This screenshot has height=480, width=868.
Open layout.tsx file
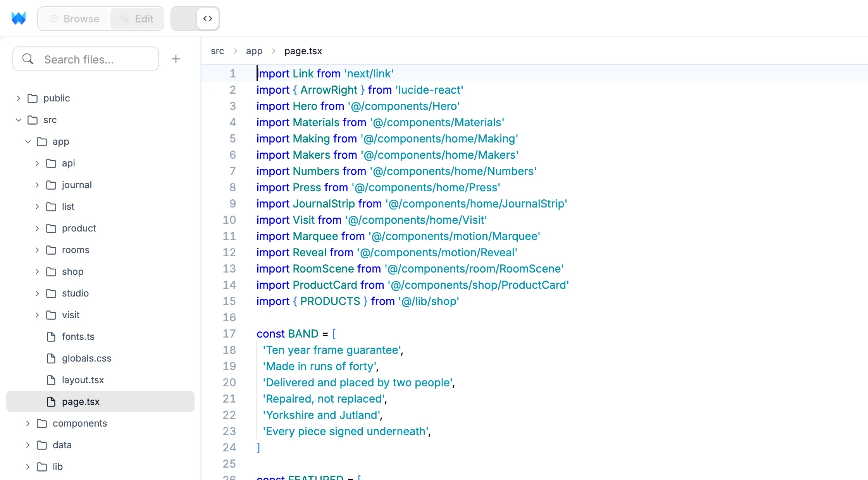[100, 380]
